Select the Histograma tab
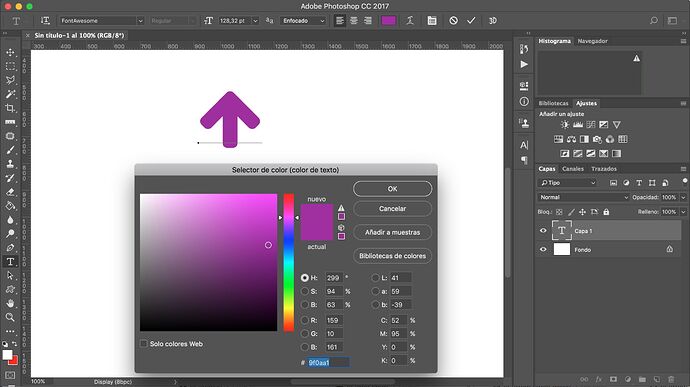 pos(554,41)
